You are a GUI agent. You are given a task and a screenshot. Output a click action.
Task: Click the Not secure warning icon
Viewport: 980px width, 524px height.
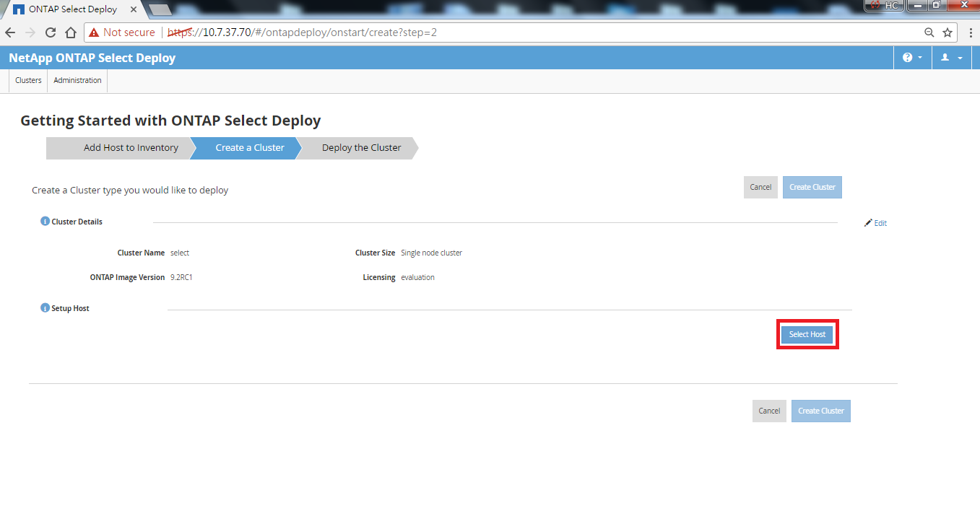pos(94,32)
